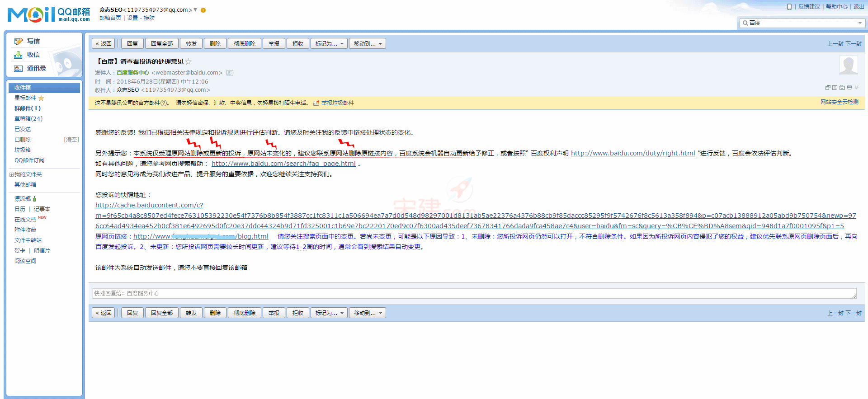Click top 返回 button
The image size is (868, 399).
(104, 44)
